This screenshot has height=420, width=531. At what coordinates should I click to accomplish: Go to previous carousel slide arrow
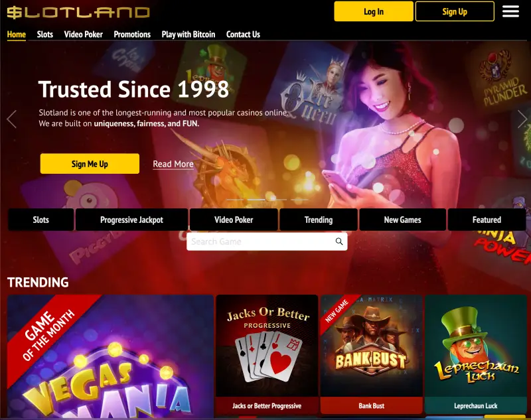[11, 119]
